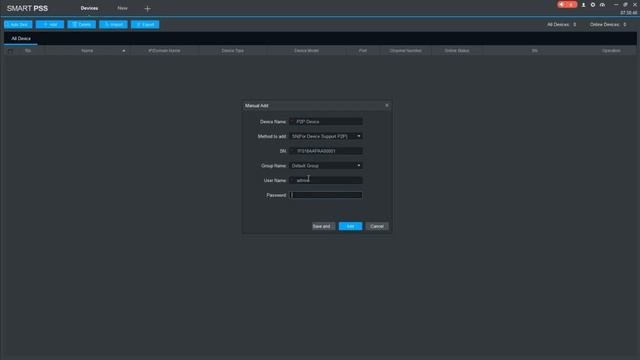Screen dimensions: 640x360
Task: Click the Port column header
Action: coord(362,51)
